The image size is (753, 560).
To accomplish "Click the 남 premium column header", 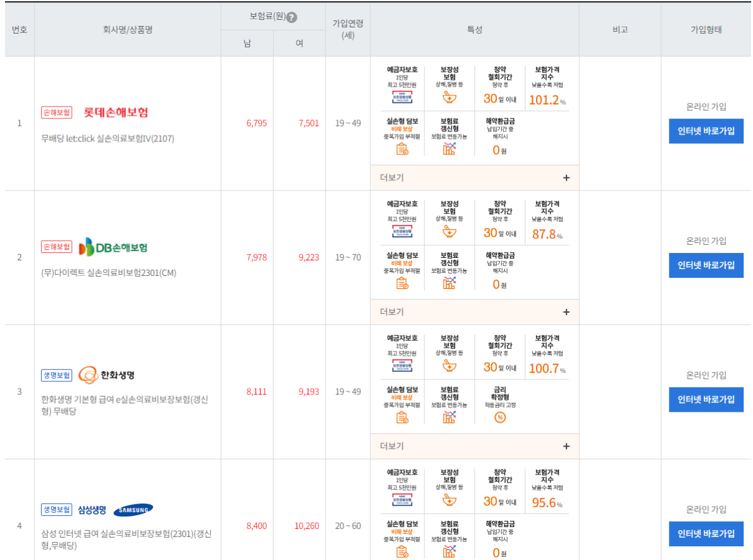I will point(247,43).
